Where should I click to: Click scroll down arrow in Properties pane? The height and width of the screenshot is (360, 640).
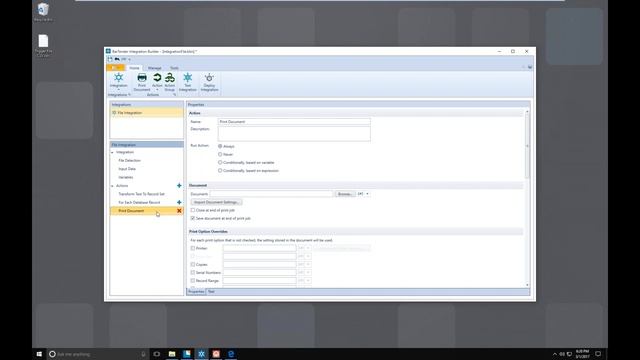pos(527,285)
